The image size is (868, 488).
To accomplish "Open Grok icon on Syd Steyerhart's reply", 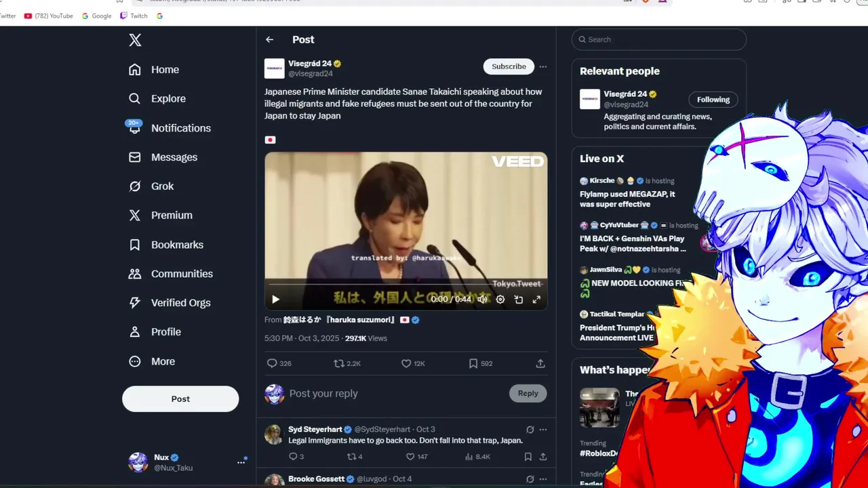I will pyautogui.click(x=530, y=429).
